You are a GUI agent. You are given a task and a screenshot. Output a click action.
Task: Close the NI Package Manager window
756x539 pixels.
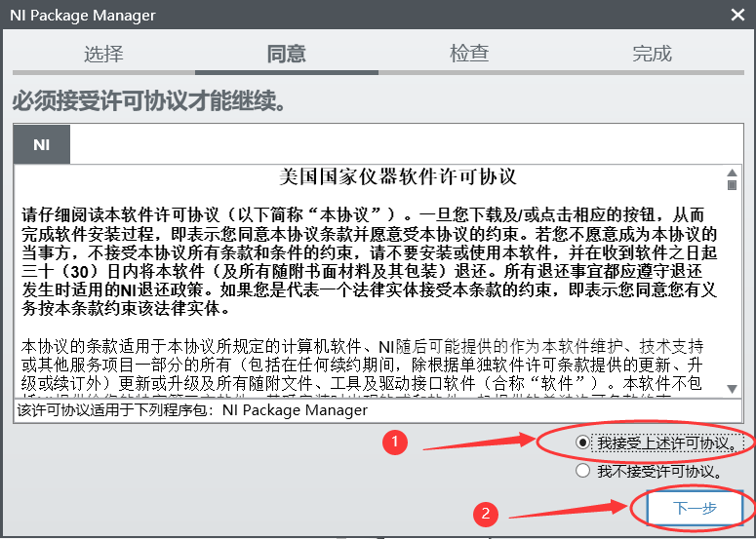[737, 15]
